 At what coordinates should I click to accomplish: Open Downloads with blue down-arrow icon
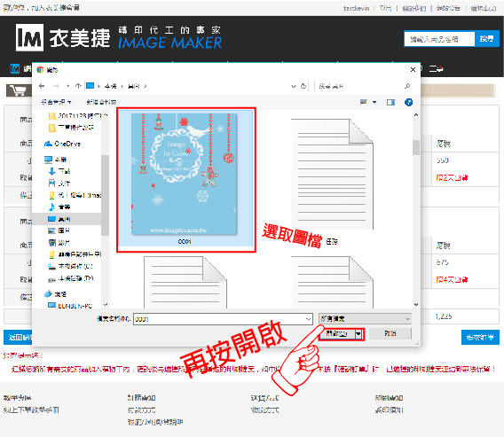point(59,171)
